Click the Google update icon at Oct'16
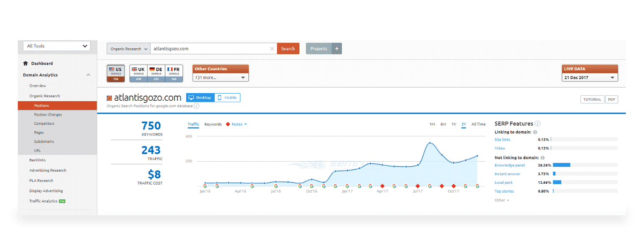The width and height of the screenshot is (644, 237). [x=312, y=186]
